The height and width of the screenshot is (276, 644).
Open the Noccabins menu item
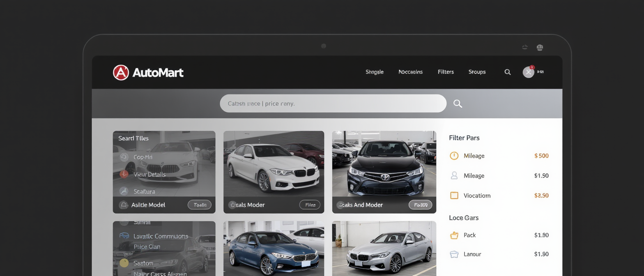[410, 72]
